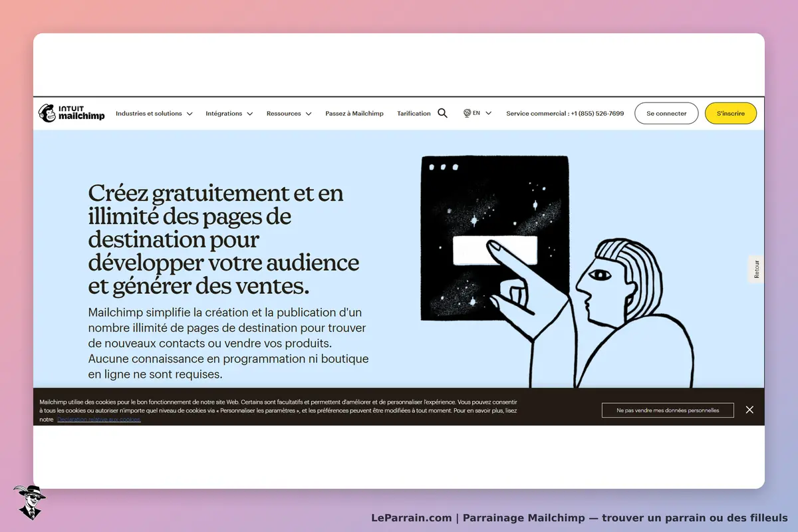The image size is (798, 532).
Task: Click the Se connecter button
Action: pos(666,113)
